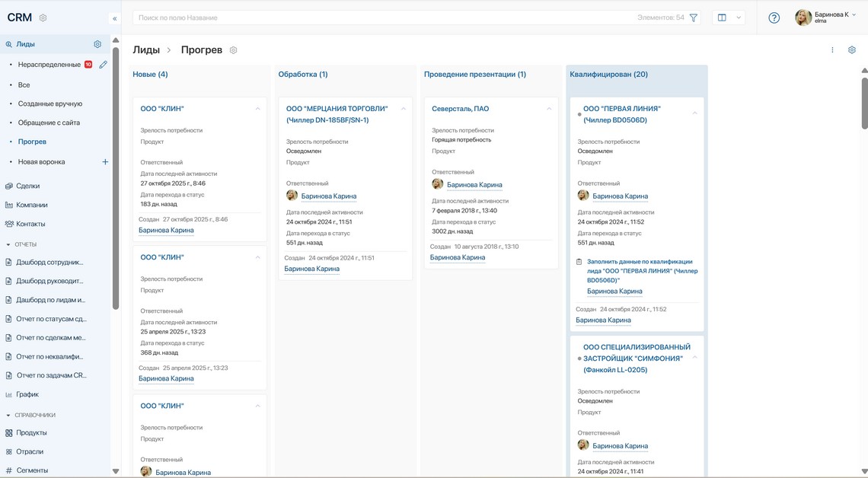Select Созданные вручную funnel
The height and width of the screenshot is (478, 868).
49,104
